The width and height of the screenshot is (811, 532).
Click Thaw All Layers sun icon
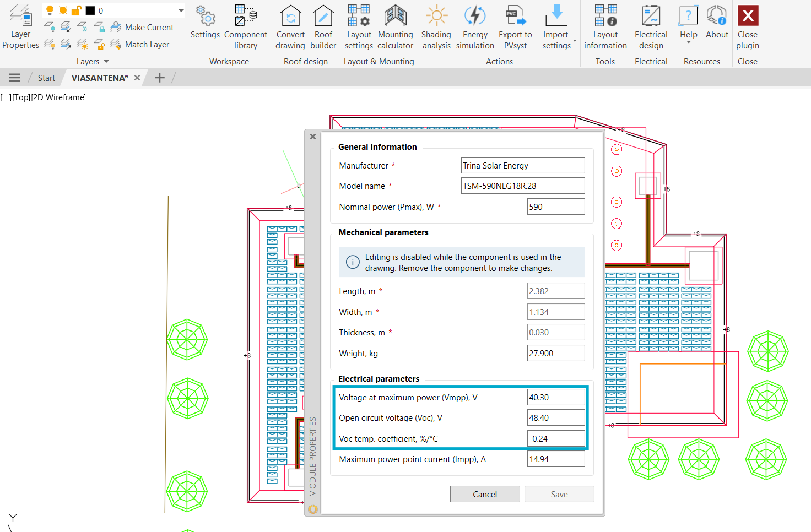[83, 44]
